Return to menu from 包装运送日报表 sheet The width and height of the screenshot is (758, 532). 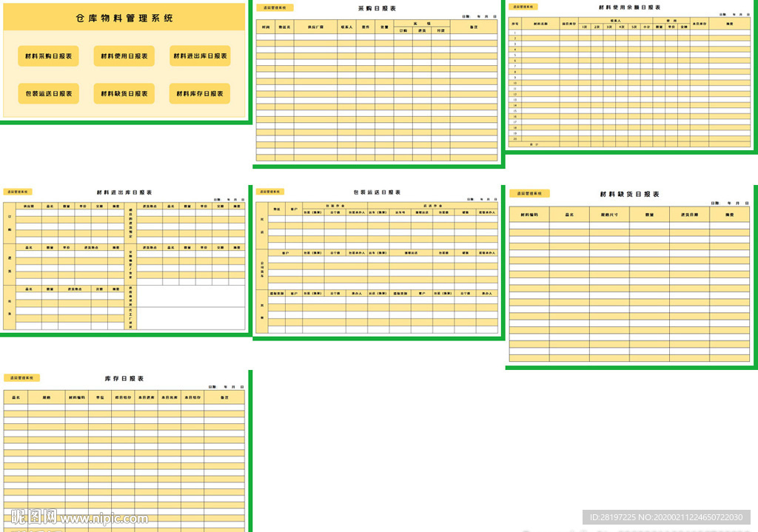coord(269,192)
